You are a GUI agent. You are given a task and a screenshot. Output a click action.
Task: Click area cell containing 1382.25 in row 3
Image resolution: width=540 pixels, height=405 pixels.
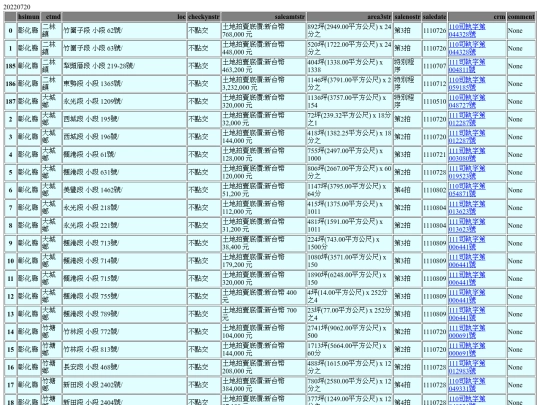point(349,137)
